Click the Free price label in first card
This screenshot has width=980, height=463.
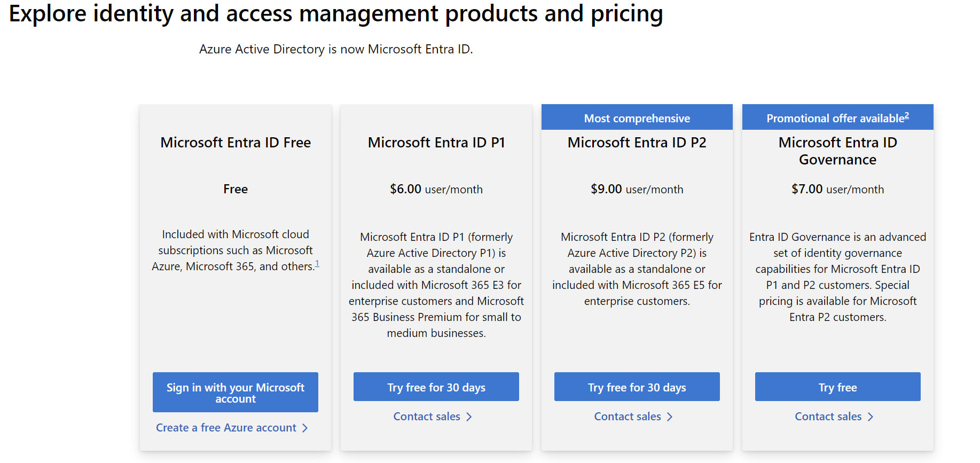(236, 189)
